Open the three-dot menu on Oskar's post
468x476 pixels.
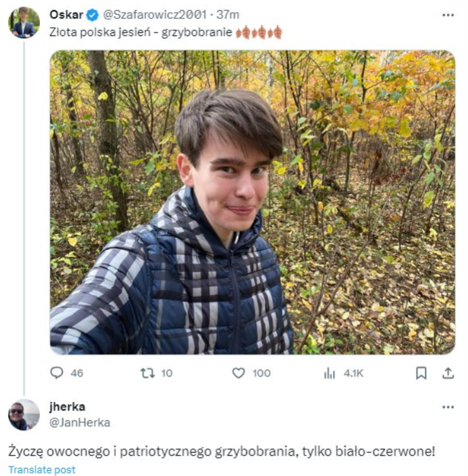click(448, 15)
